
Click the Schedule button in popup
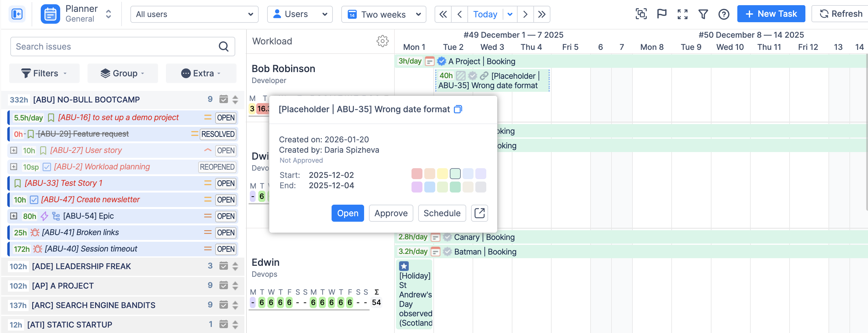click(442, 213)
